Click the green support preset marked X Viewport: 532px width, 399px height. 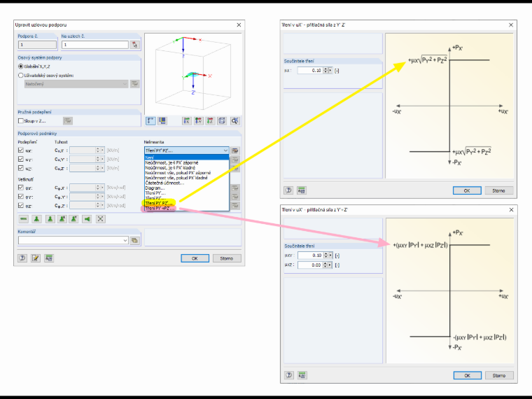[x=62, y=219]
